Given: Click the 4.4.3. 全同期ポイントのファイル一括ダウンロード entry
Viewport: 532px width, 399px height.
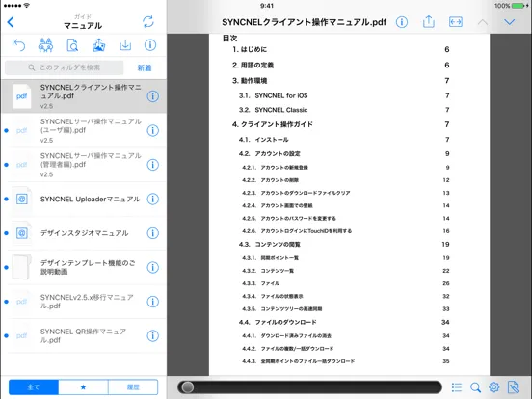Looking at the screenshot, I should (x=298, y=361).
